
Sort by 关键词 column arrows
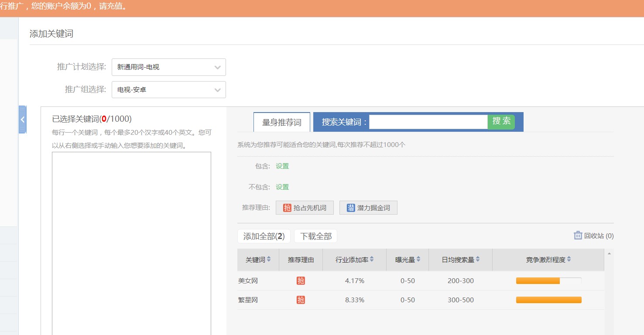tap(269, 259)
